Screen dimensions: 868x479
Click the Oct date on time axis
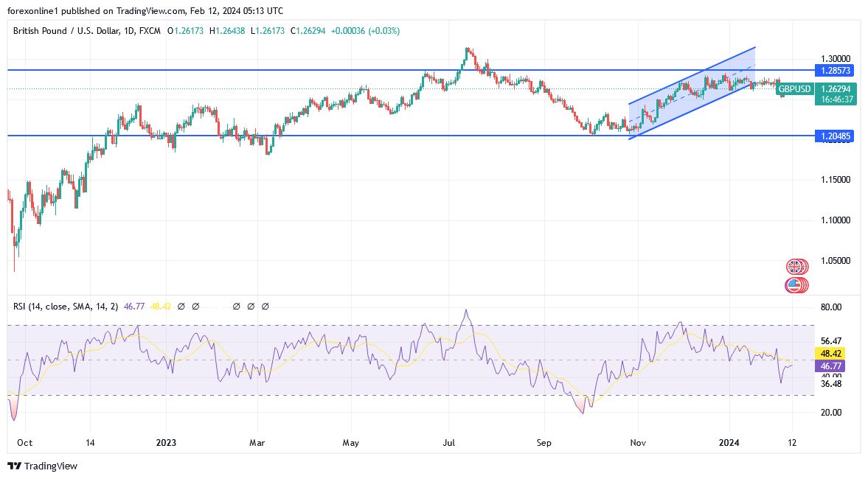point(24,443)
